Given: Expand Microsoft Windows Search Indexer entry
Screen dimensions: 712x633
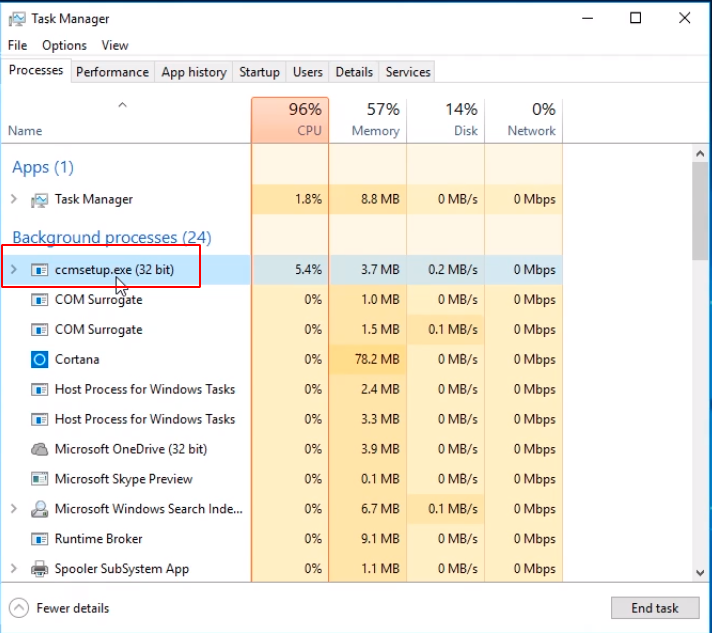Looking at the screenshot, I should pos(14,509).
